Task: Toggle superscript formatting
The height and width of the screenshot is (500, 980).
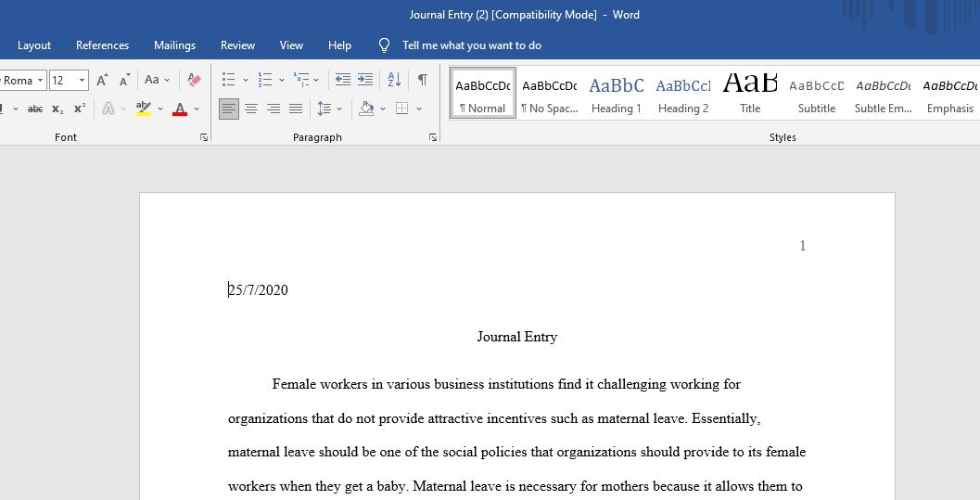Action: [80, 109]
